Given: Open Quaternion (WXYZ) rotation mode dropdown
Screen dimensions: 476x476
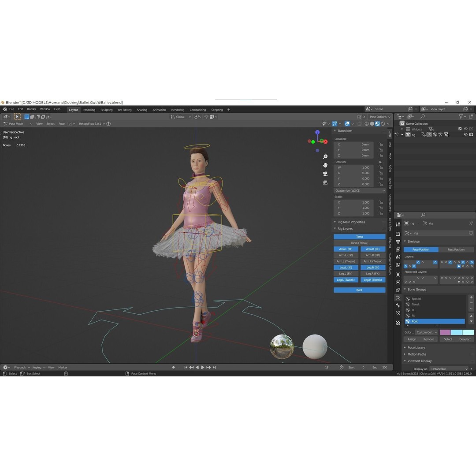Looking at the screenshot, I should [360, 191].
